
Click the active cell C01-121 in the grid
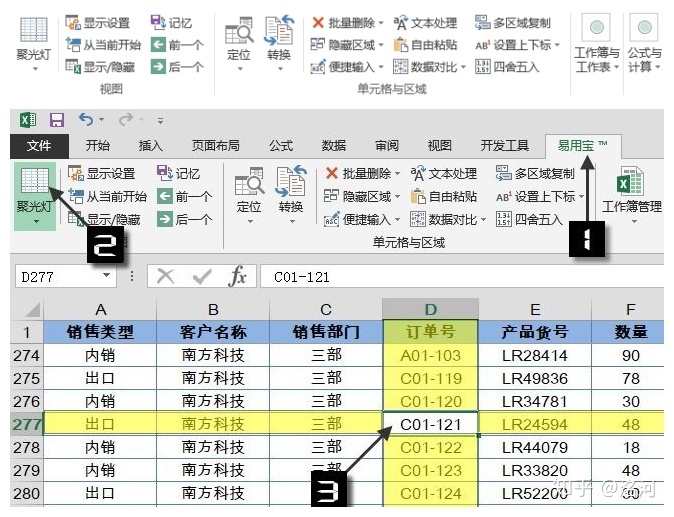[x=430, y=424]
